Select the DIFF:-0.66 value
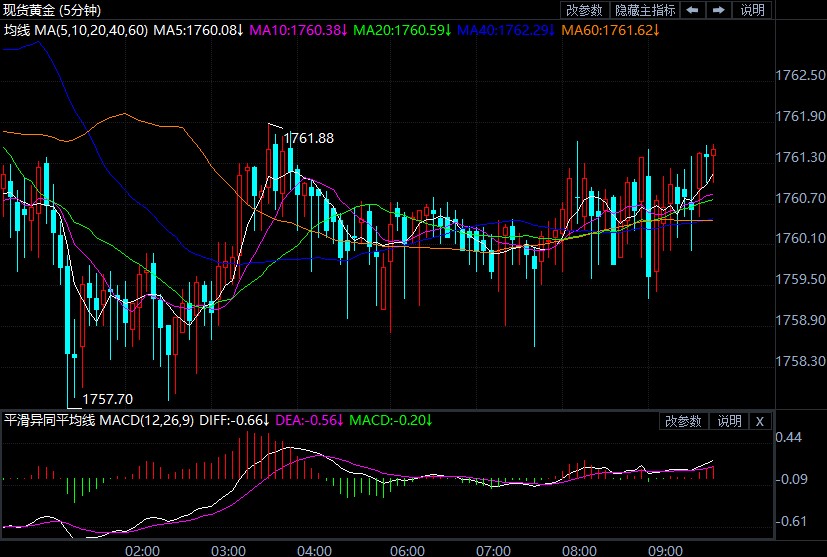This screenshot has width=827, height=557. (234, 420)
